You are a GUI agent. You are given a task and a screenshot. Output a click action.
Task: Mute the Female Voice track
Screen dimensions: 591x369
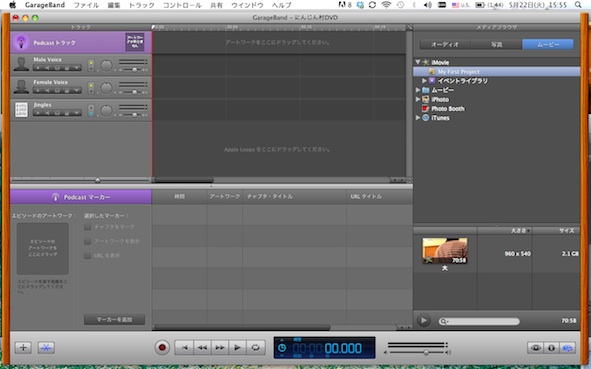click(x=47, y=91)
